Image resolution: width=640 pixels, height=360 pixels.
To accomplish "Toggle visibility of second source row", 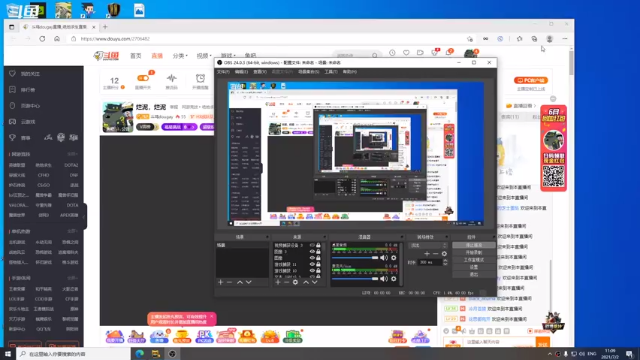I will (312, 251).
